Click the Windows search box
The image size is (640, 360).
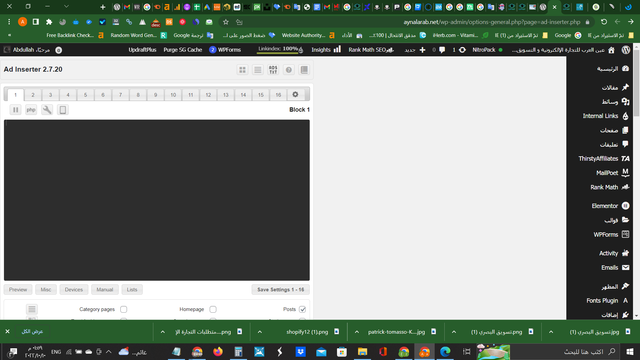(566, 352)
